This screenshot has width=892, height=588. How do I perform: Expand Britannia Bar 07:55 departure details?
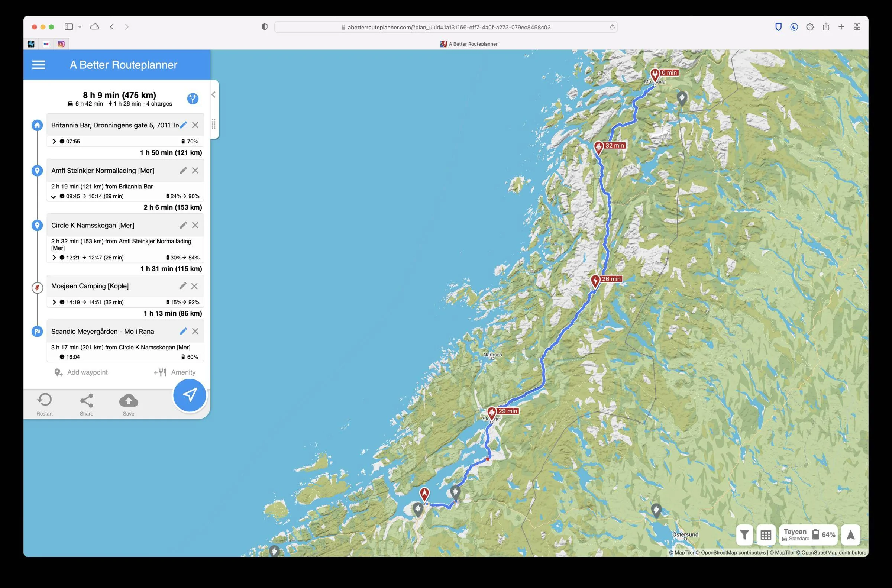tap(54, 141)
